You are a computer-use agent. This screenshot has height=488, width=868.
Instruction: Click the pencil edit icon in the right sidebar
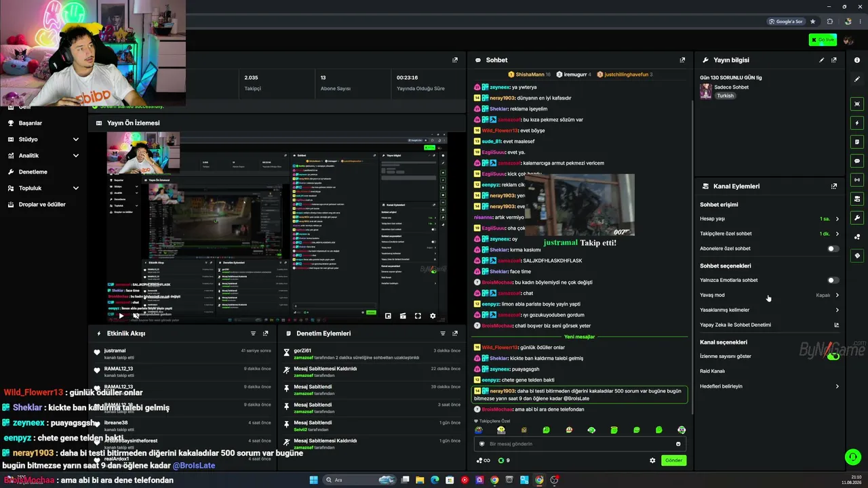(857, 79)
